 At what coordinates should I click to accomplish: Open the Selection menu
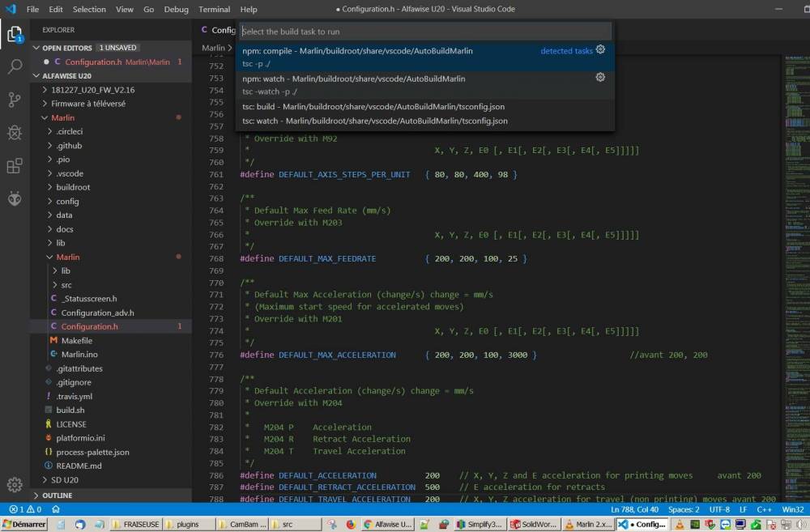(x=89, y=10)
